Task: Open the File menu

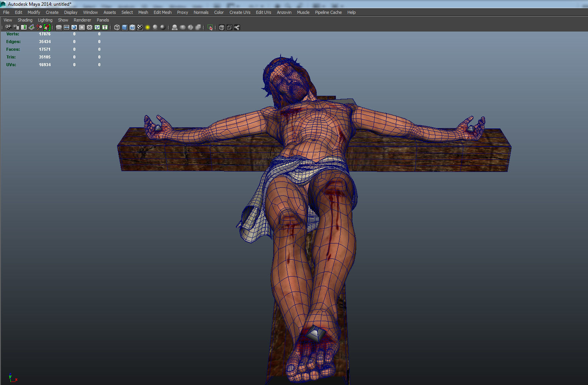Action: pyautogui.click(x=6, y=12)
